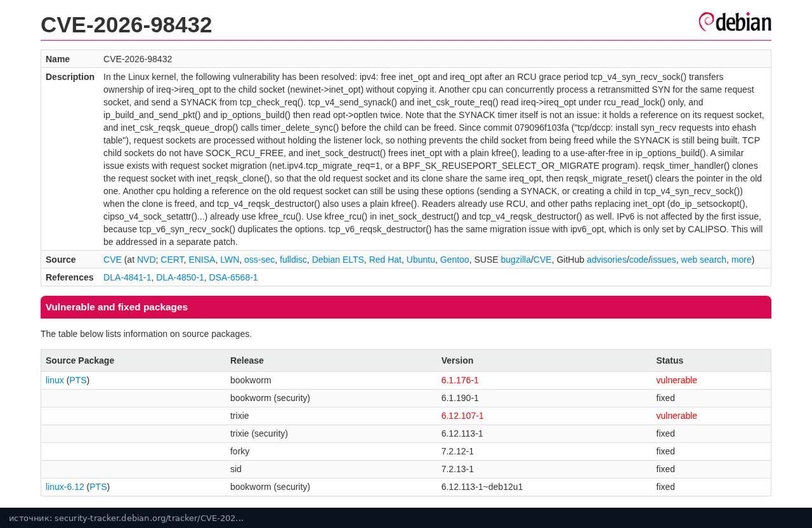812x528 pixels.
Task: Click the web search link
Action: [704, 260]
